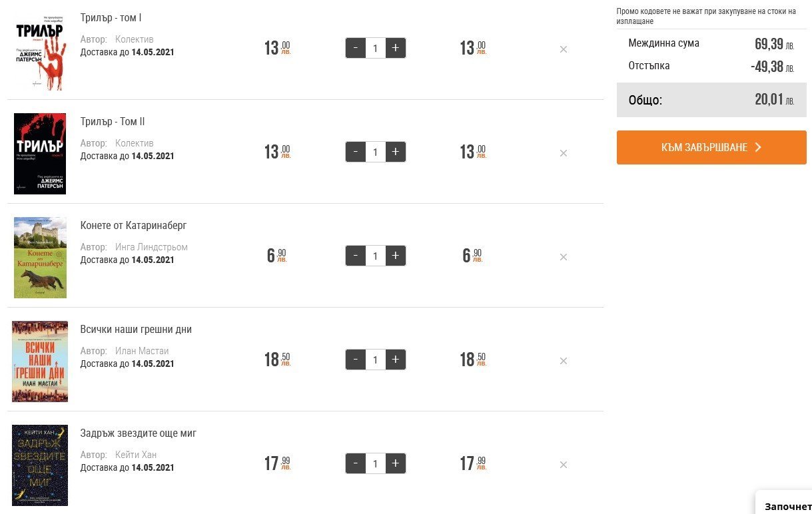Remove Задръж звездите още миг item
812x514 pixels.
(563, 465)
